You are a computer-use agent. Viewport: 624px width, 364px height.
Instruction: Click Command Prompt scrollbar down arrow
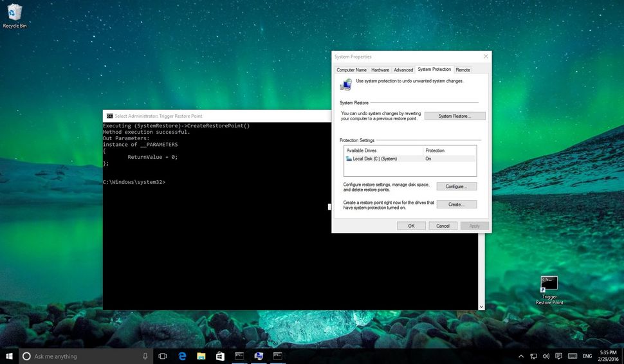[x=482, y=307]
